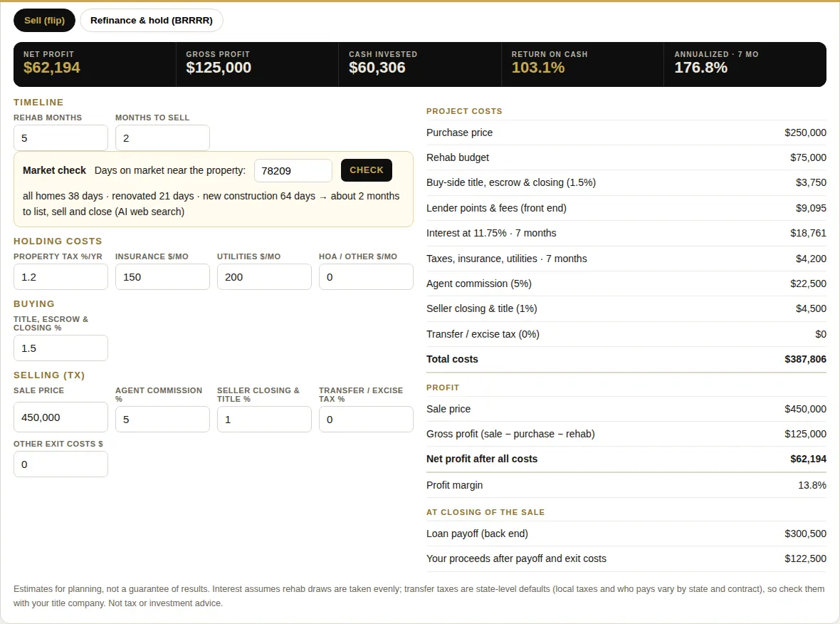Click the Sale Price input field
This screenshot has height=624, width=840.
(x=61, y=417)
